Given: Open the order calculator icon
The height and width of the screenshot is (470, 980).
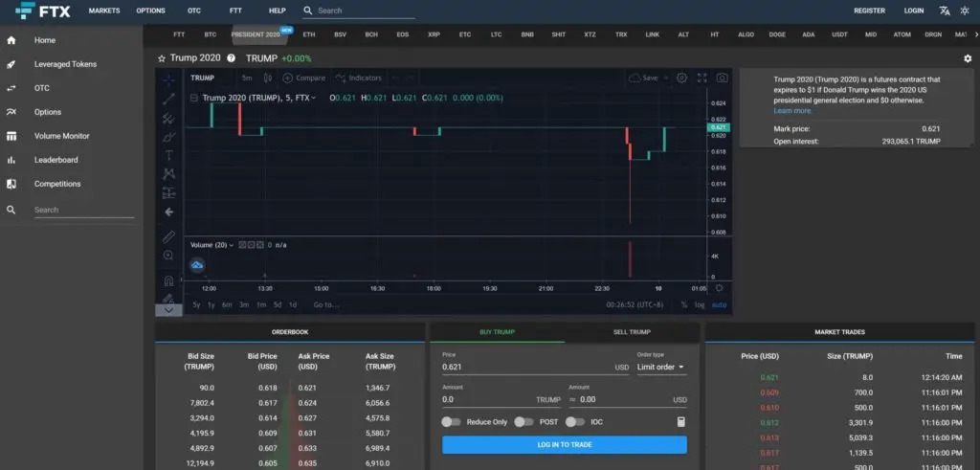Looking at the screenshot, I should (681, 422).
